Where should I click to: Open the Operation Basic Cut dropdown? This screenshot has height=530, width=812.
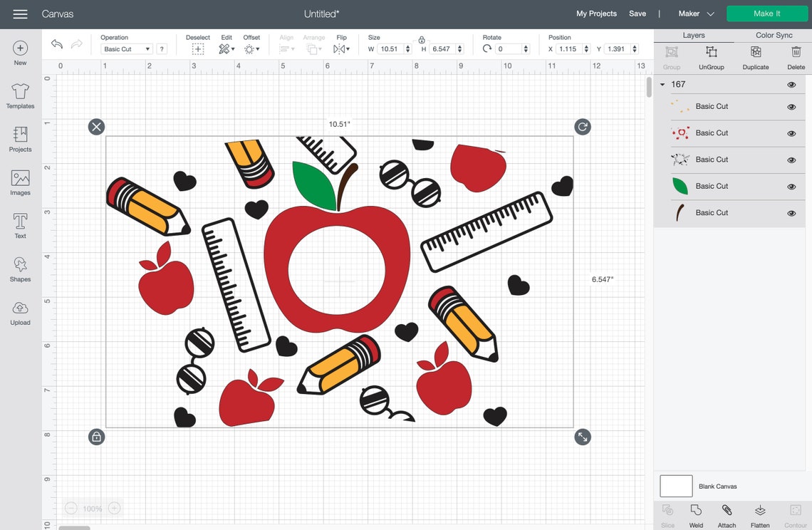click(x=127, y=48)
